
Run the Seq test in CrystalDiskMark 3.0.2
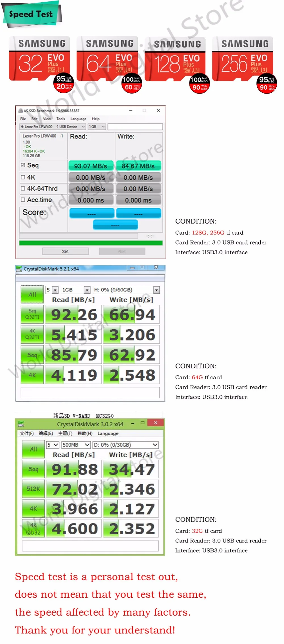[x=34, y=469]
